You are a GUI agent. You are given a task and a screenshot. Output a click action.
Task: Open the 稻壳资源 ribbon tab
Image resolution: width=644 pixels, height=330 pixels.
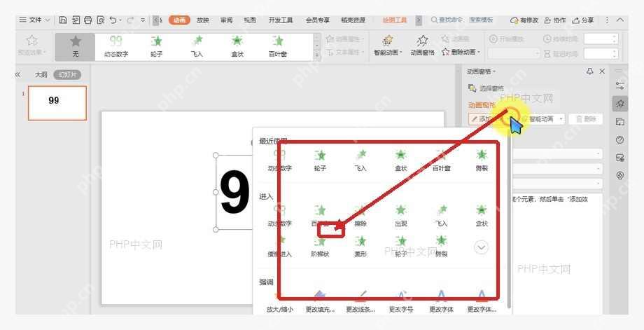coord(353,20)
